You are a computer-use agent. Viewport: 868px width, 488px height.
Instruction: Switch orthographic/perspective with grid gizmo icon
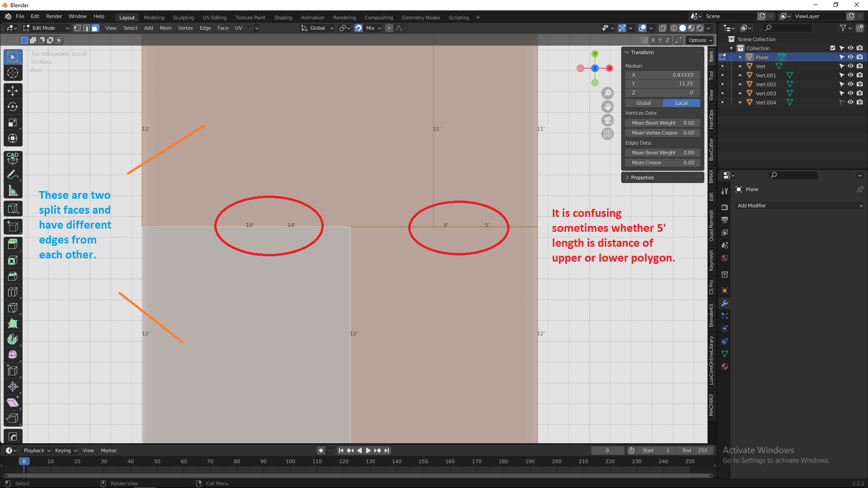click(608, 134)
